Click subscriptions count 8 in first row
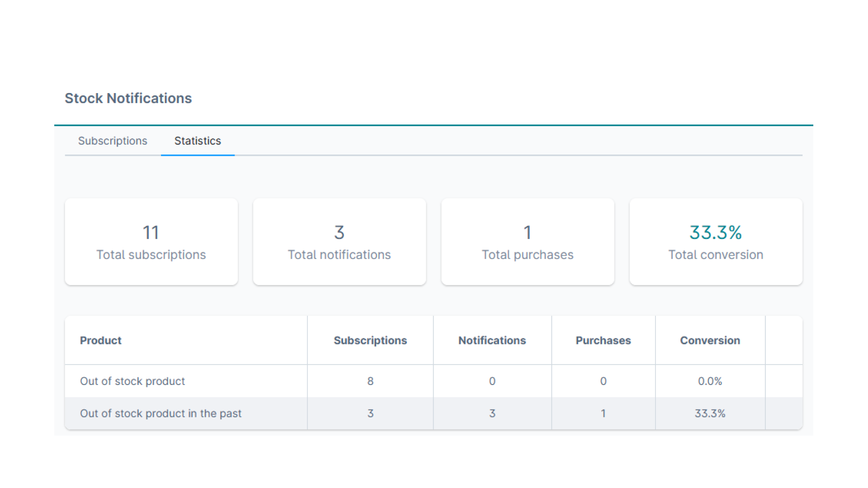This screenshot has width=868, height=488. pyautogui.click(x=370, y=381)
